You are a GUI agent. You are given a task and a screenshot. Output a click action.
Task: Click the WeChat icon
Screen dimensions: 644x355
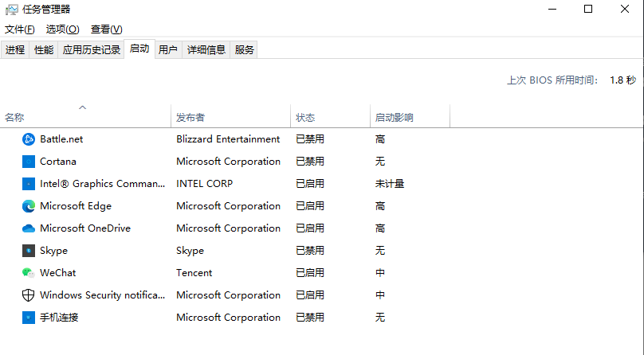[x=29, y=272]
